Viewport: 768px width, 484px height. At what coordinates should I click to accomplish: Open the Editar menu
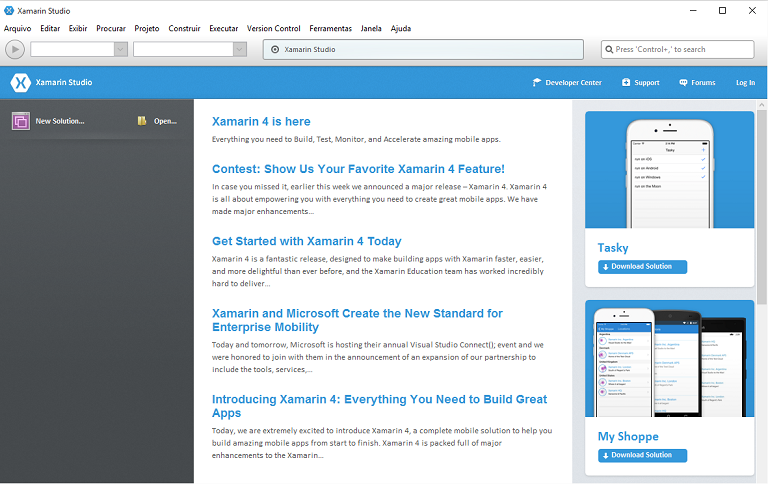50,28
